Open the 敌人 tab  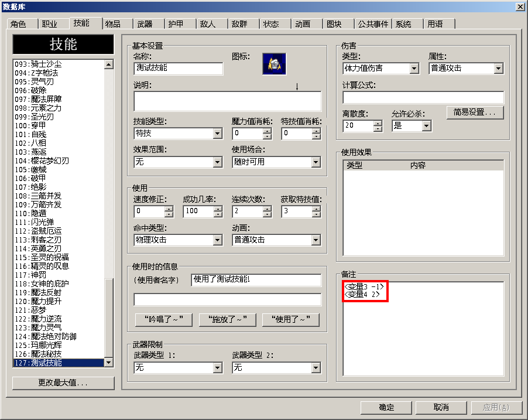(212, 24)
